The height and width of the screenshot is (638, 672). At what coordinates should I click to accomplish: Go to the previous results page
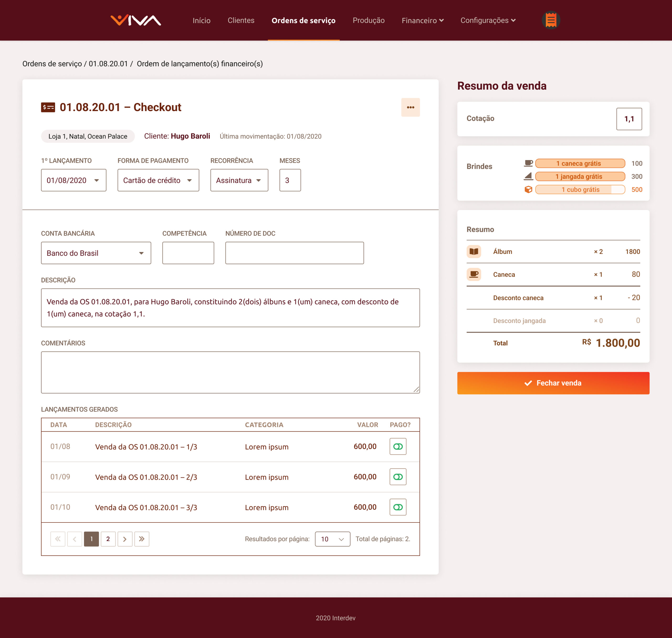75,539
